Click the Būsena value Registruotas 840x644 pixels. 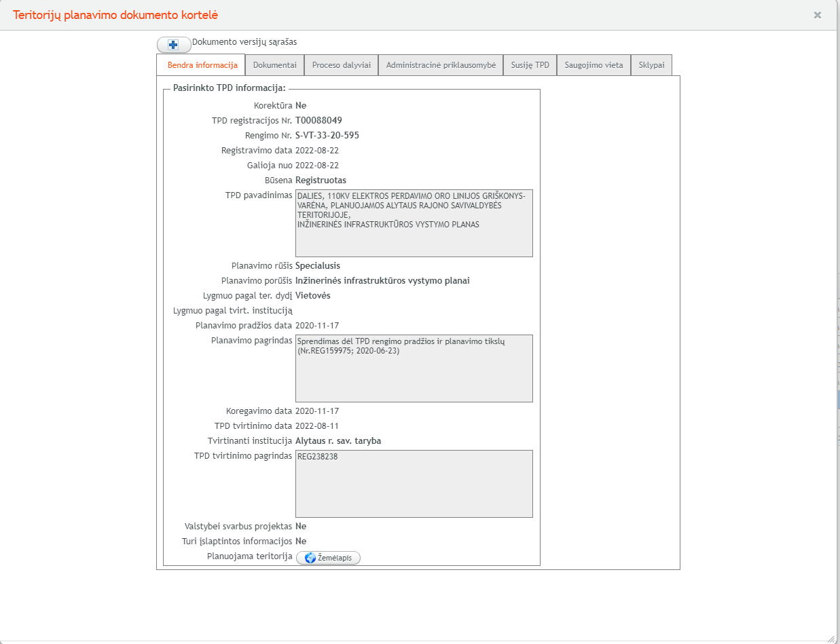[x=321, y=181]
